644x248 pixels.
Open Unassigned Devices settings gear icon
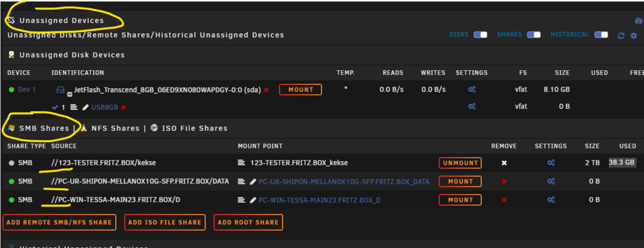point(634,35)
